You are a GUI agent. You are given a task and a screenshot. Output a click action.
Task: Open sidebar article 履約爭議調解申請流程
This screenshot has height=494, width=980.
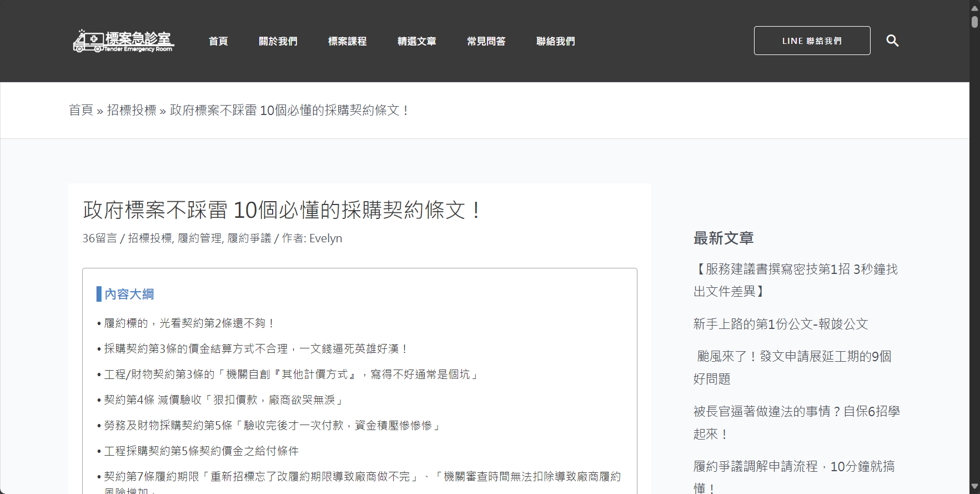(x=794, y=476)
